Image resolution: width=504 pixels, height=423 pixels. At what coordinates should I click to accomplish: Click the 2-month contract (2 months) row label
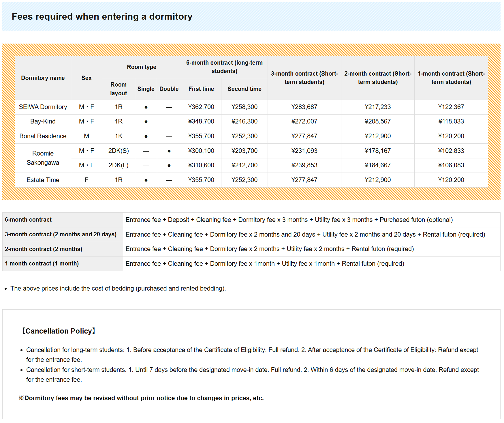pyautogui.click(x=44, y=249)
